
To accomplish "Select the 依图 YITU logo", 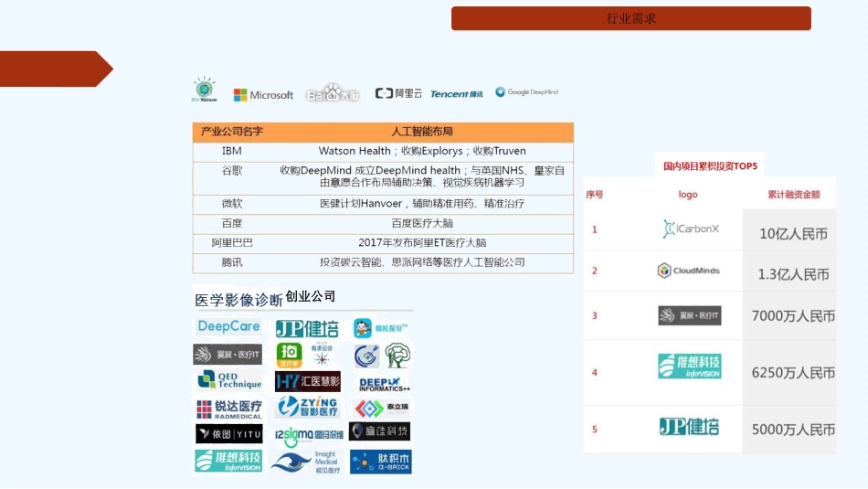I will click(229, 434).
